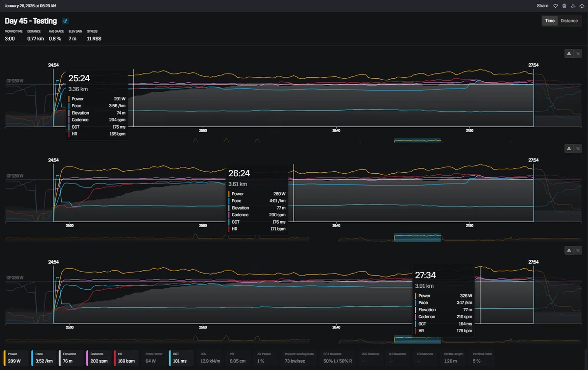Click the 11 RSS stress value
Image resolution: width=588 pixels, height=370 pixels.
[x=94, y=38]
